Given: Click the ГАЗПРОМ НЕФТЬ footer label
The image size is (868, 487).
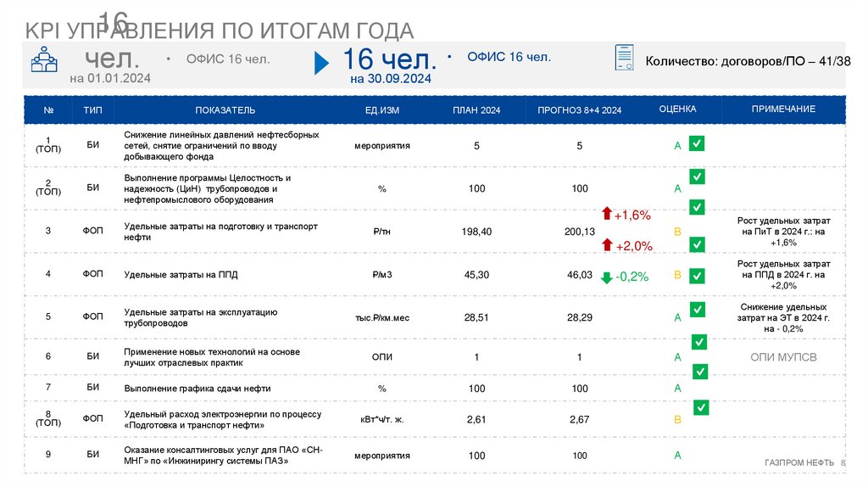Looking at the screenshot, I should 798,462.
